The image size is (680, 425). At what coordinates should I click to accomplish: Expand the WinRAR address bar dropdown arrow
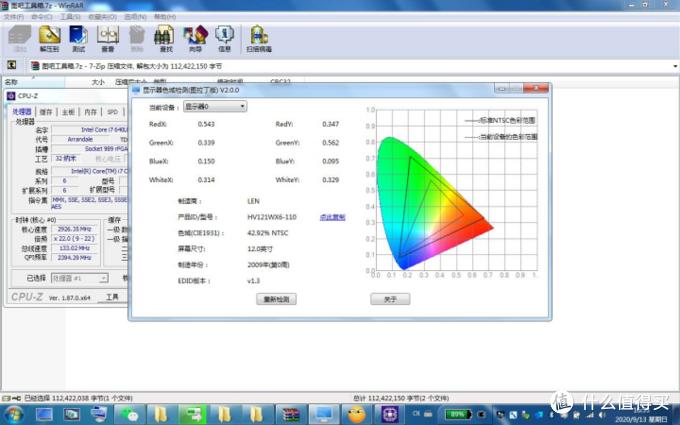tap(675, 66)
